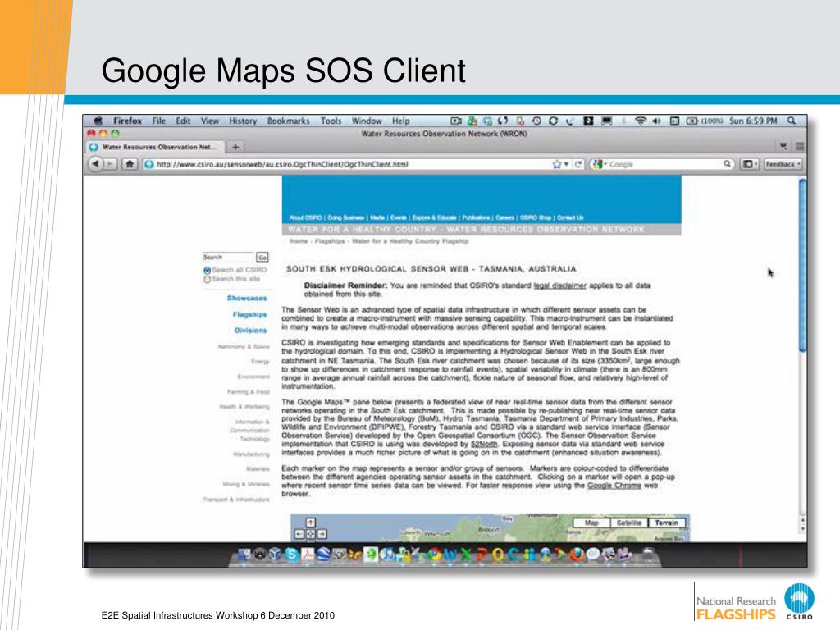The width and height of the screenshot is (840, 630).
Task: Go back with Firefox's back arrow
Action: [95, 164]
